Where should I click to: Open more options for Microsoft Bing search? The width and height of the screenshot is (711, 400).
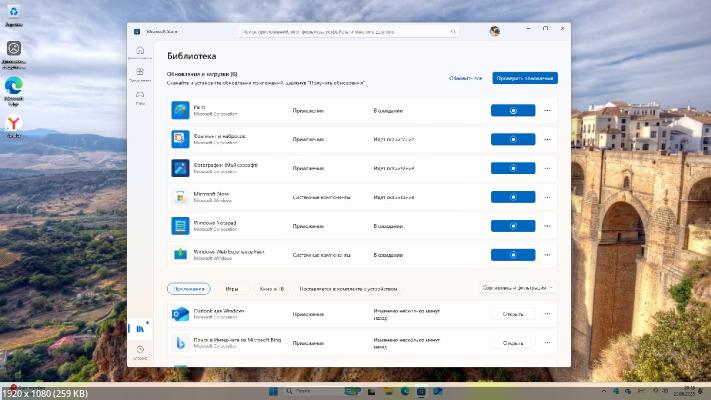click(x=547, y=343)
